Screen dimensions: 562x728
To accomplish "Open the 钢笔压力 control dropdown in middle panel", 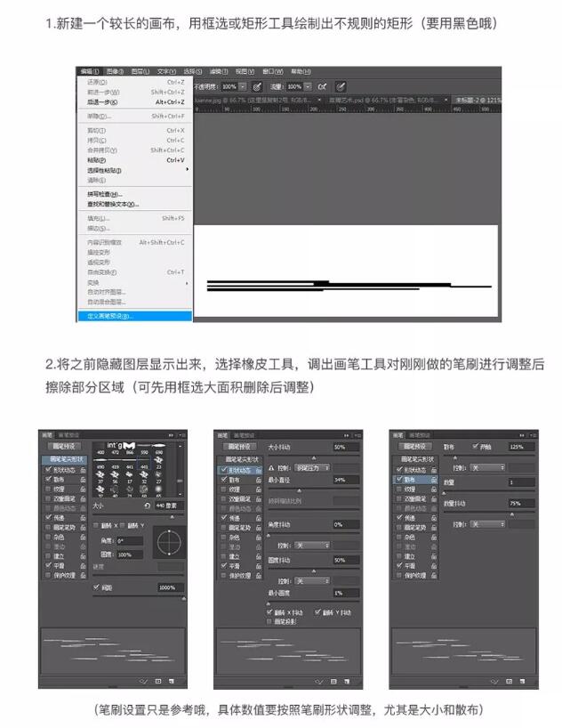I will pos(312,468).
